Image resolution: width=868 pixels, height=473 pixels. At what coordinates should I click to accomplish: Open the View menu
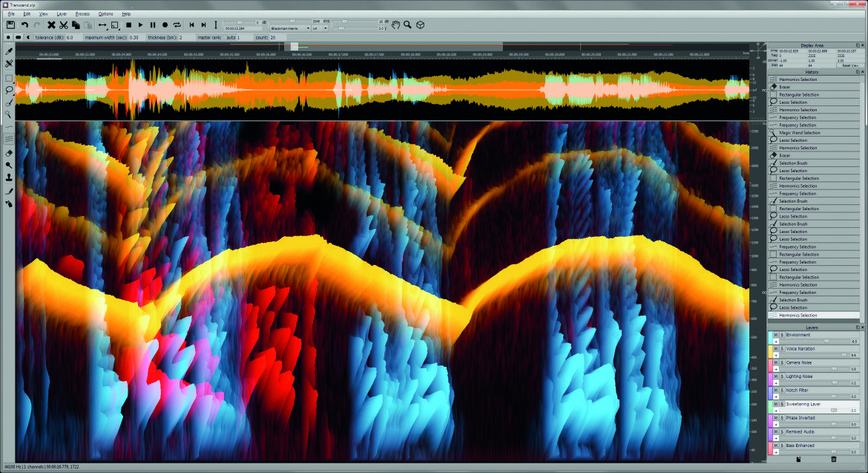click(x=43, y=14)
